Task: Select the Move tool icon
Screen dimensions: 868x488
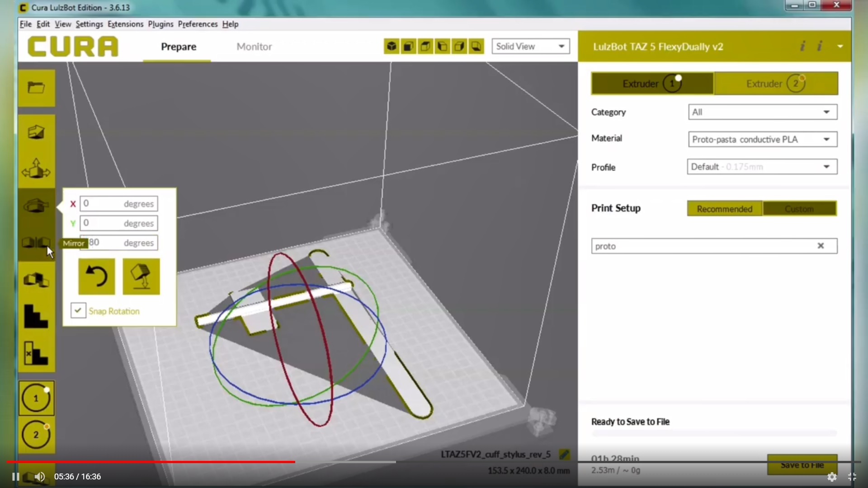Action: 36,169
